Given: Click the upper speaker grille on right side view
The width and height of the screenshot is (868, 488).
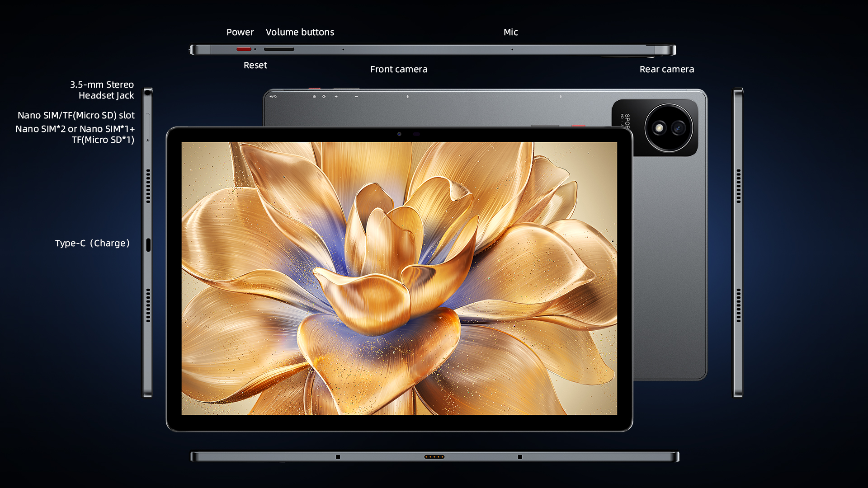Looking at the screenshot, I should coord(738,186).
